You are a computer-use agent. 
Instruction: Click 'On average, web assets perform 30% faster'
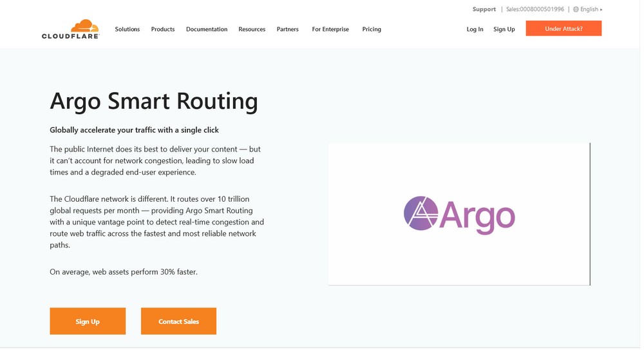point(124,272)
